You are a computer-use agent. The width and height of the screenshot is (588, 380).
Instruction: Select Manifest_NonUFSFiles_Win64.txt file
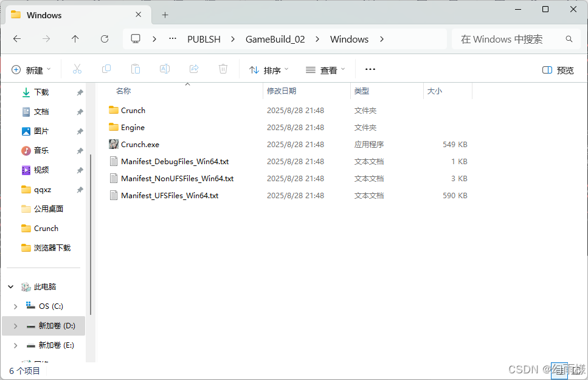177,178
